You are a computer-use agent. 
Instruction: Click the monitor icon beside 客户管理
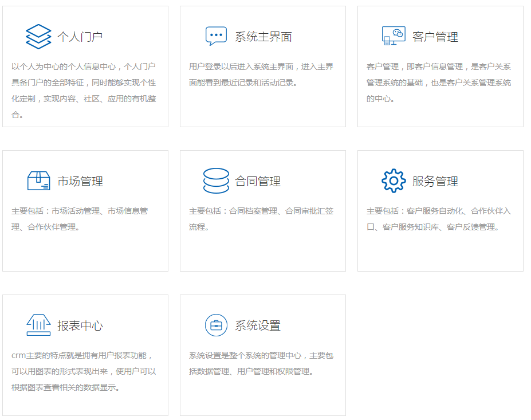[x=394, y=36]
